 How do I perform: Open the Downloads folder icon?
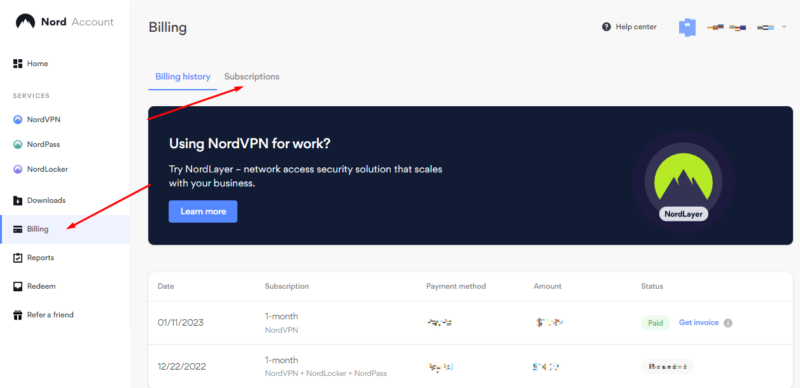click(x=18, y=200)
